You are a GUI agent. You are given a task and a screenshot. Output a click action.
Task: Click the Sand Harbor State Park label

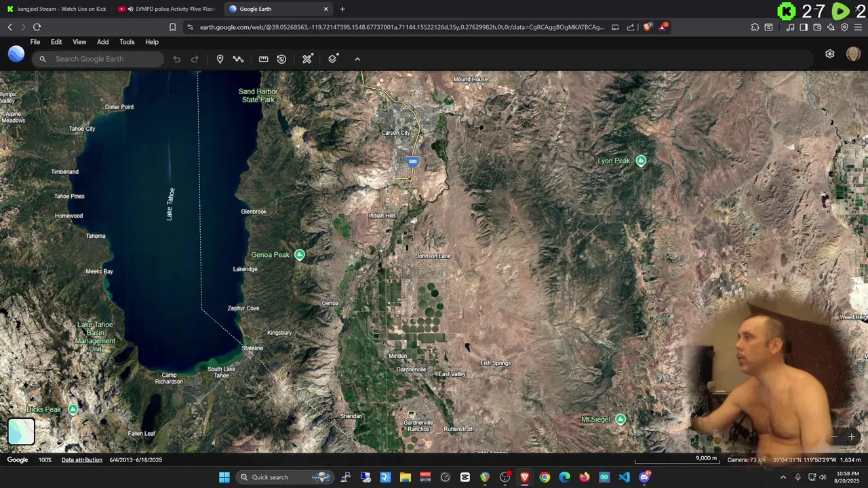click(x=258, y=96)
